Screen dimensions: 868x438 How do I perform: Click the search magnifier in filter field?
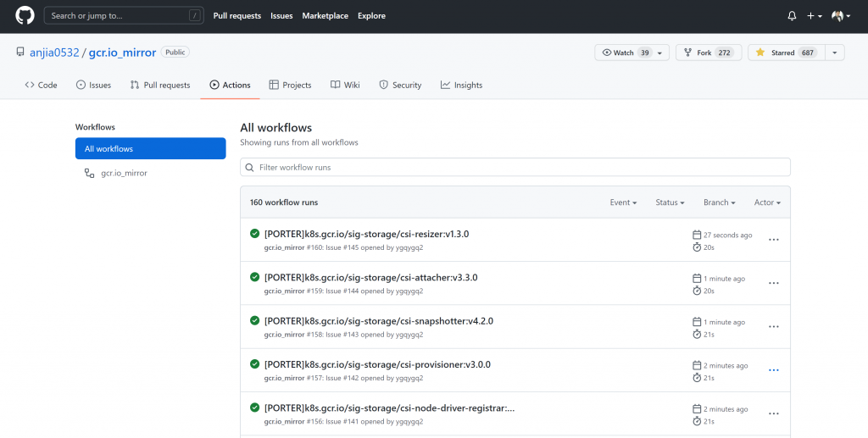pos(250,167)
